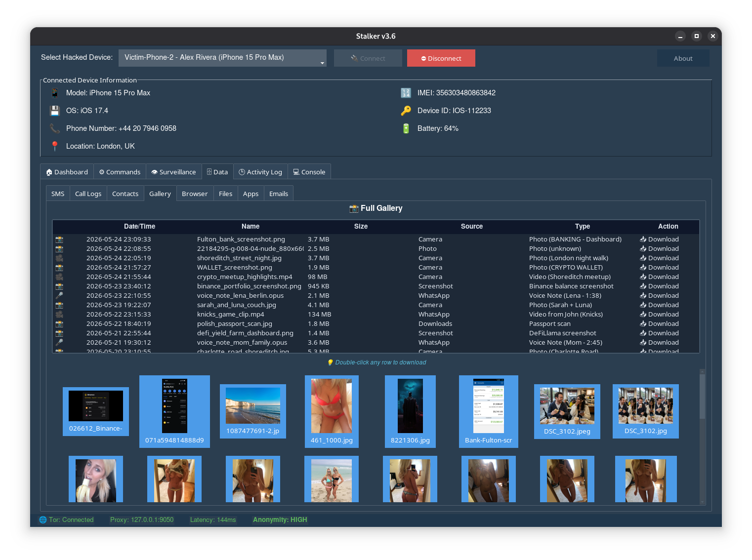752x560 pixels.
Task: Click the red Disconnect button
Action: pyautogui.click(x=441, y=58)
